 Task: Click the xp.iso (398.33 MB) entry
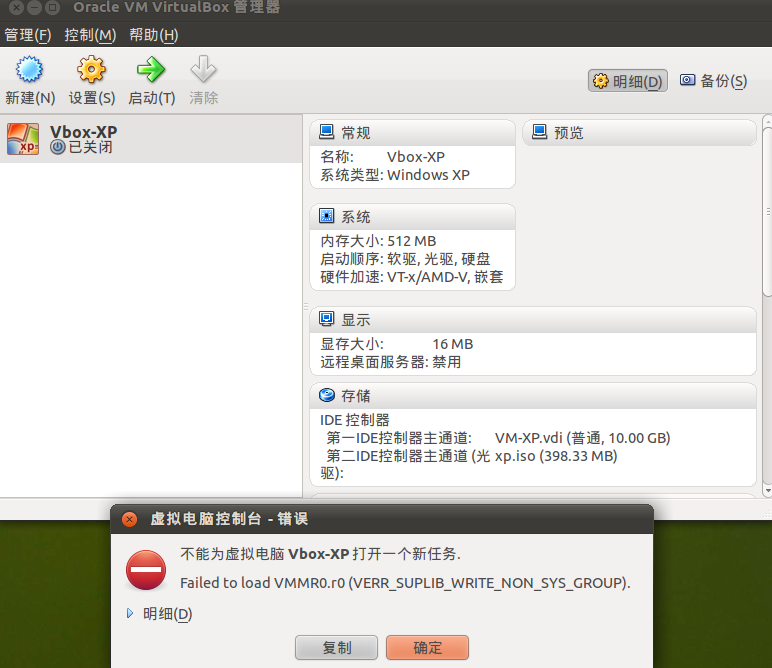point(556,456)
